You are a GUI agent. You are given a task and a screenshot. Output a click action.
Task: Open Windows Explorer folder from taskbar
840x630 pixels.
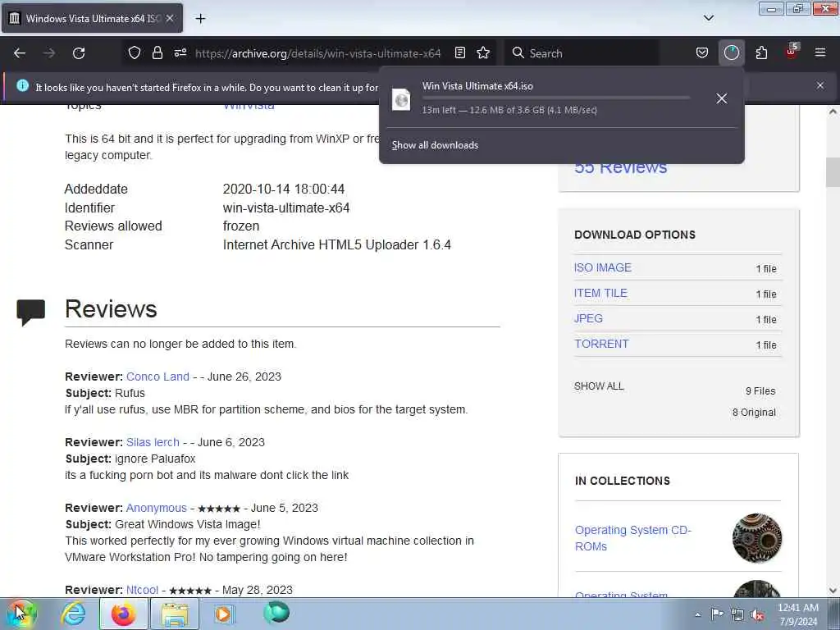pyautogui.click(x=175, y=614)
